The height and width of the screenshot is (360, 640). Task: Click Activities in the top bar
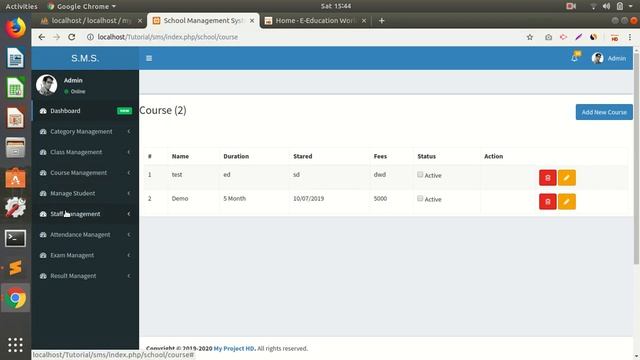pyautogui.click(x=21, y=7)
